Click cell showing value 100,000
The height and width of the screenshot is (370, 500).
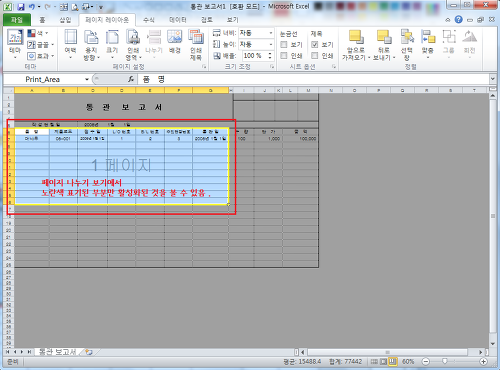(x=300, y=139)
